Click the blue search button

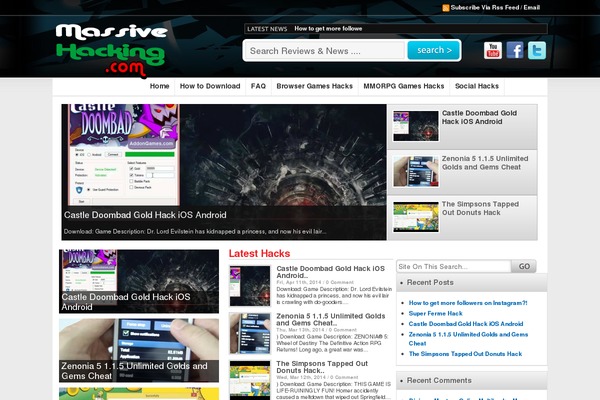434,50
